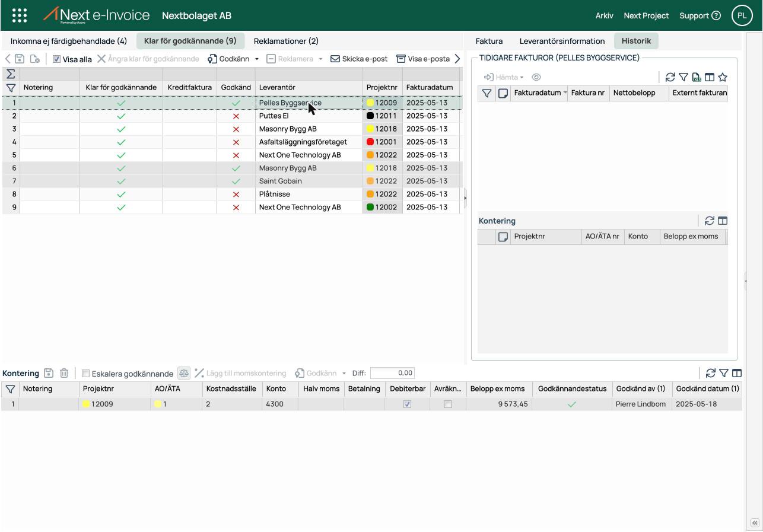
Task: Switch to the Faktura tab
Action: [489, 41]
